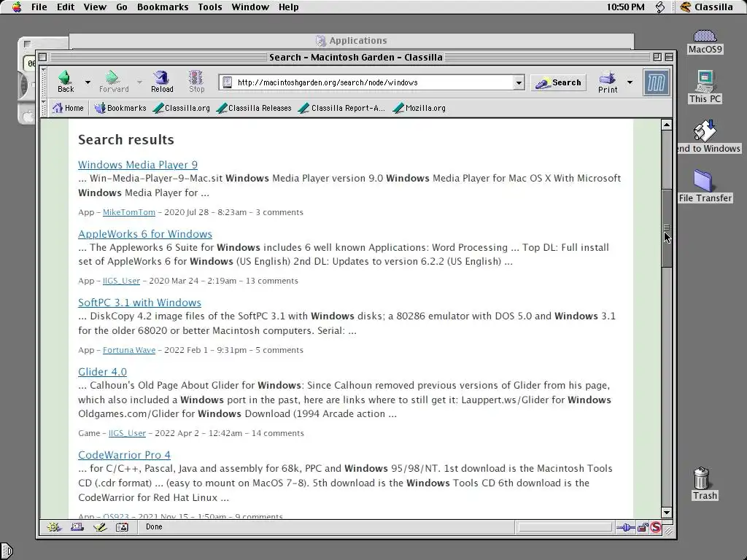The height and width of the screenshot is (560, 747).
Task: Open the Back button history dropdown
Action: (88, 82)
